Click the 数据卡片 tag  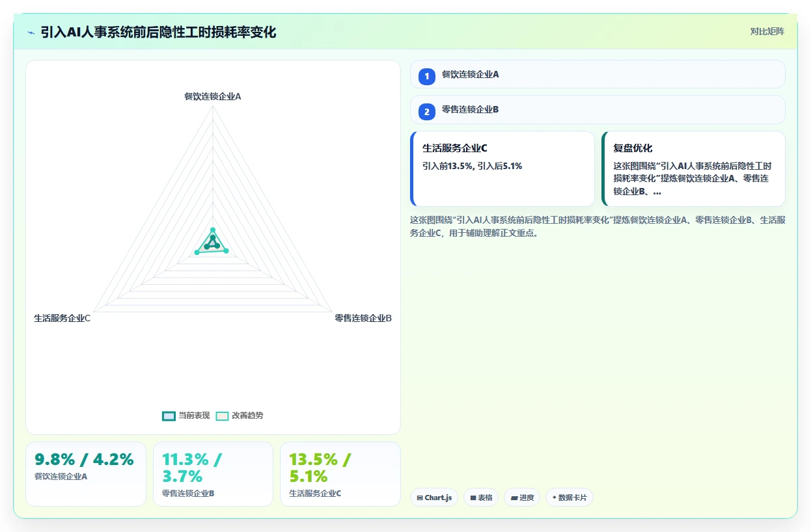pyautogui.click(x=570, y=498)
